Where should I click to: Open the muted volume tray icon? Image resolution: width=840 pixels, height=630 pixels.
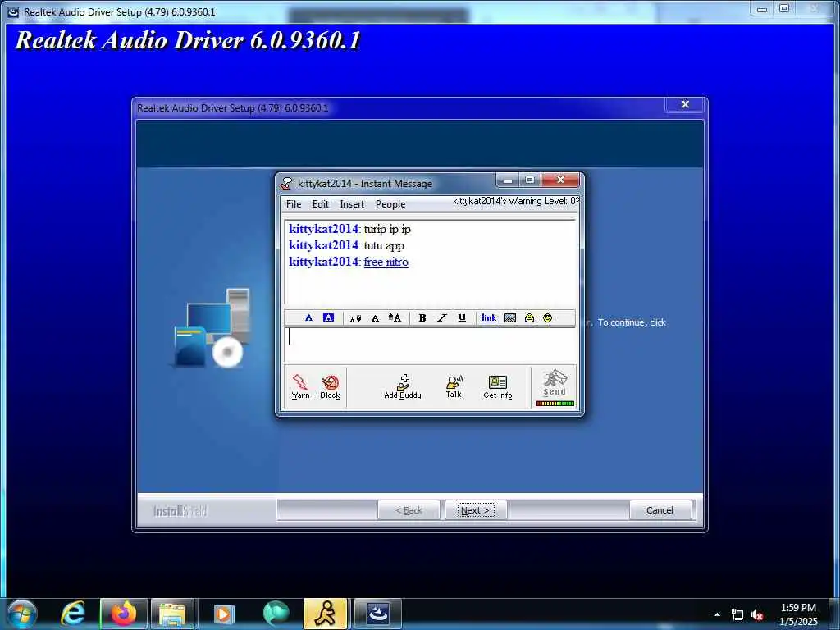(757, 615)
